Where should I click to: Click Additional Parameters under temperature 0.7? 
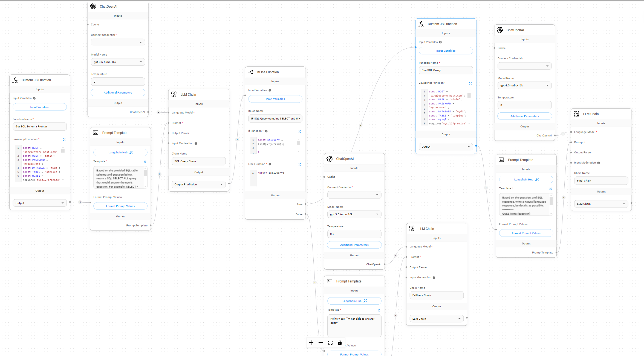click(354, 245)
